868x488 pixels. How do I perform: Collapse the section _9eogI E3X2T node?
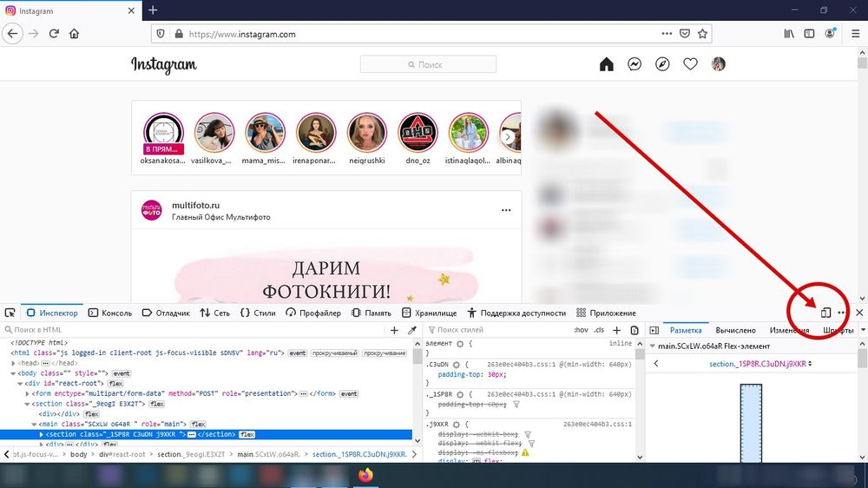pos(27,404)
